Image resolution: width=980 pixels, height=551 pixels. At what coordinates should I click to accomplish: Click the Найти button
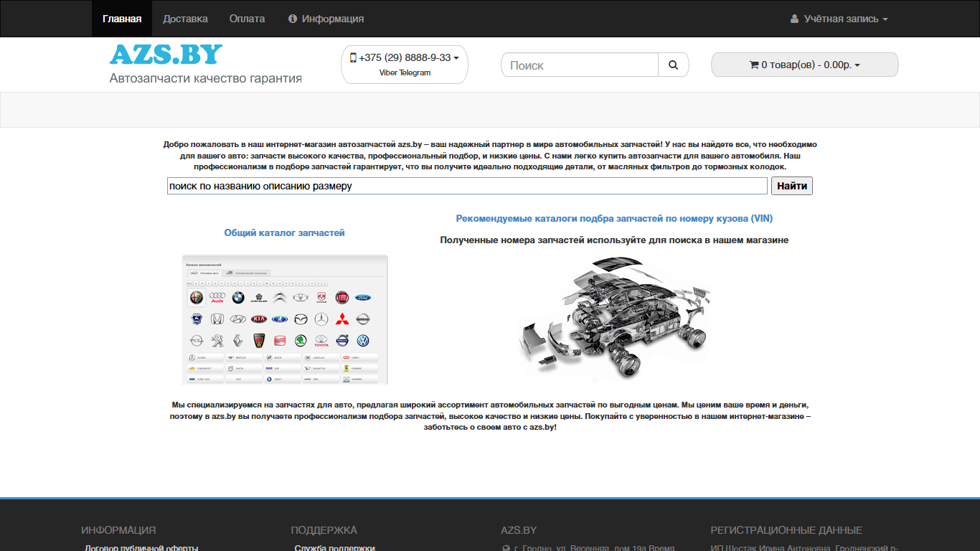(792, 186)
